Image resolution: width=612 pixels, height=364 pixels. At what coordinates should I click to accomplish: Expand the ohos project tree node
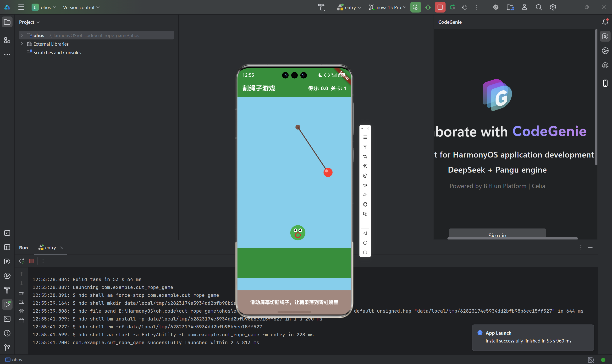(22, 35)
